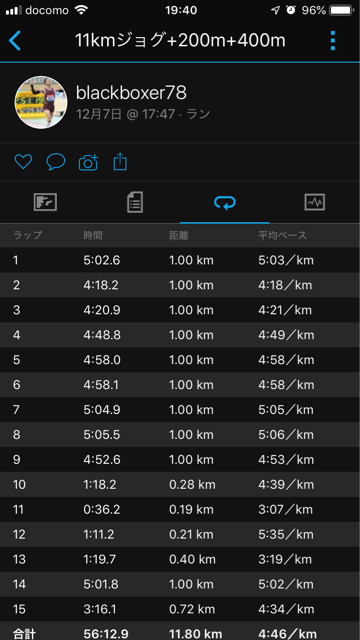Tap the 平均ペース column header

pos(282,236)
